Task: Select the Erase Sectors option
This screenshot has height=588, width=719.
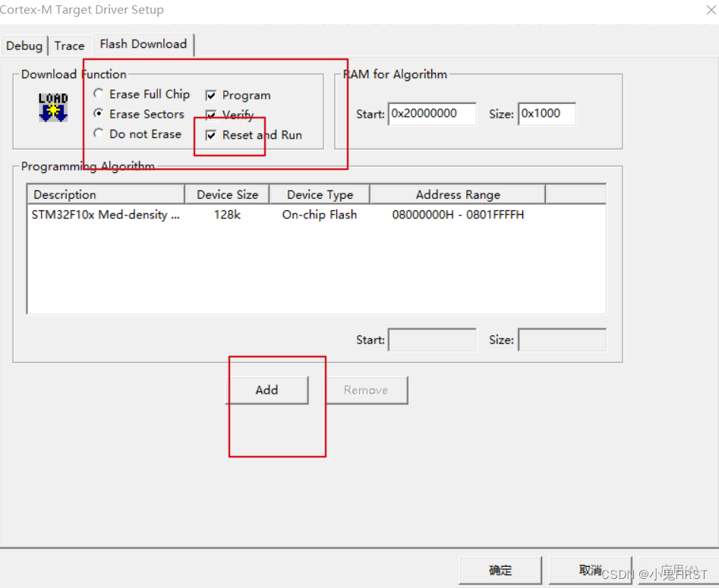Action: click(99, 114)
